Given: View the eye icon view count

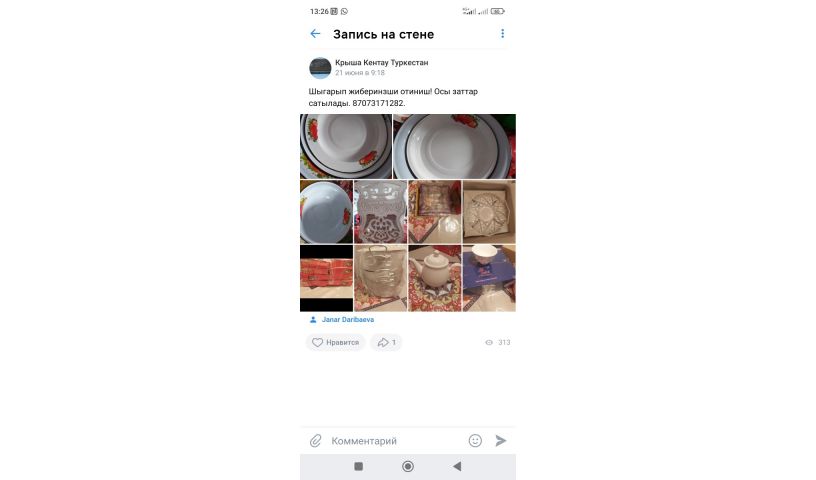Looking at the screenshot, I should [x=497, y=343].
